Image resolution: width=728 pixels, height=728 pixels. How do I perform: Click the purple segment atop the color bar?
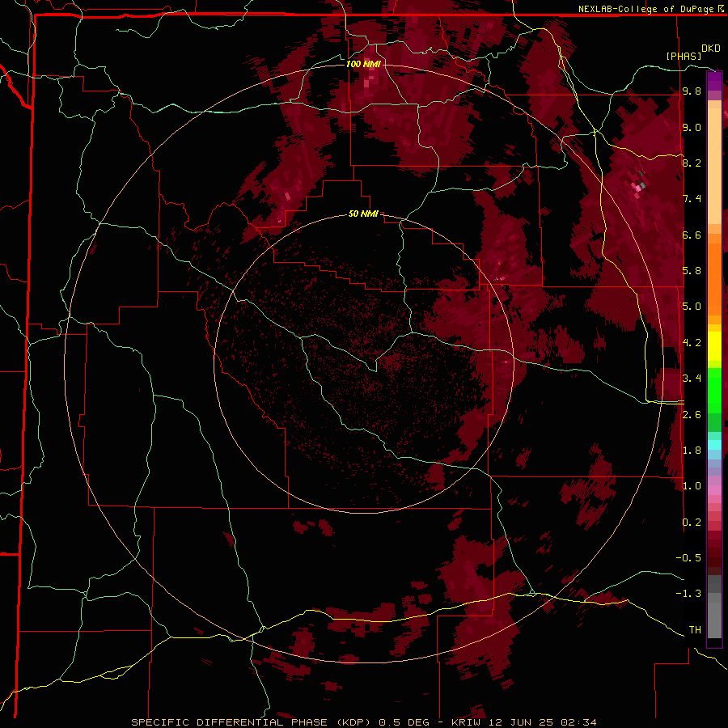click(714, 81)
